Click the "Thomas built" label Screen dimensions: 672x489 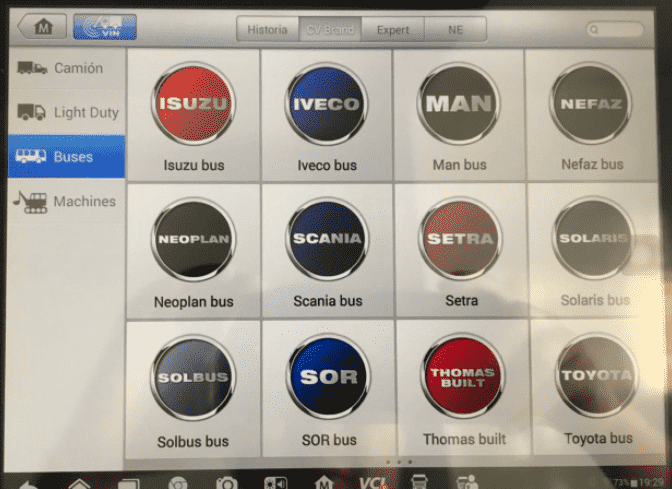(465, 439)
